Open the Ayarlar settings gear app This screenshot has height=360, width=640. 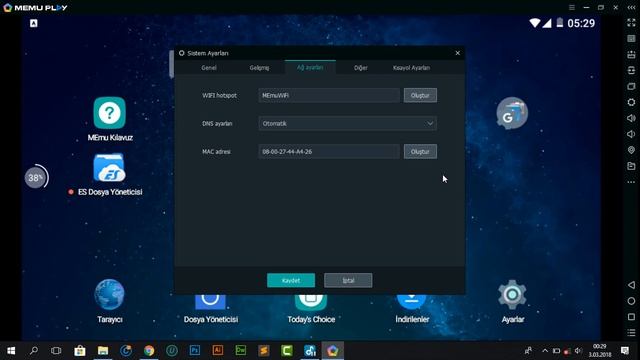tap(512, 295)
